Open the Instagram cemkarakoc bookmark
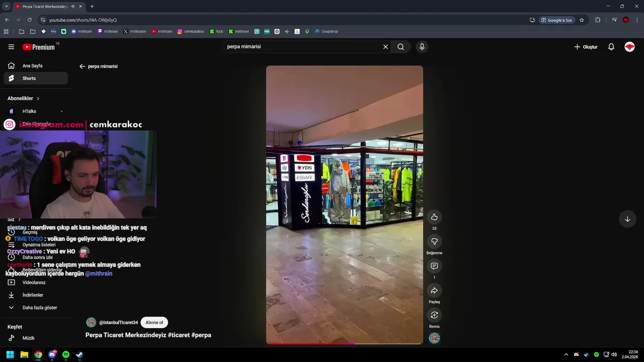This screenshot has height=362, width=644. coord(191,31)
